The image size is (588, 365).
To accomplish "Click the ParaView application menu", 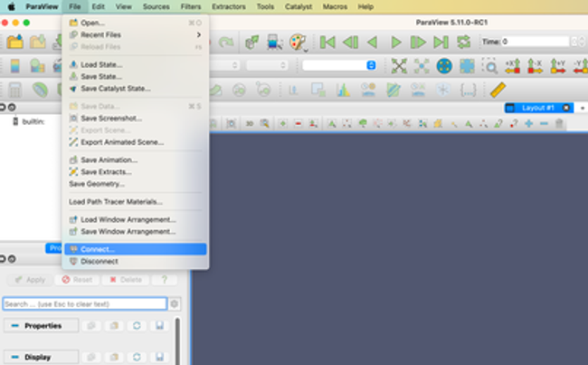I will 42,6.
